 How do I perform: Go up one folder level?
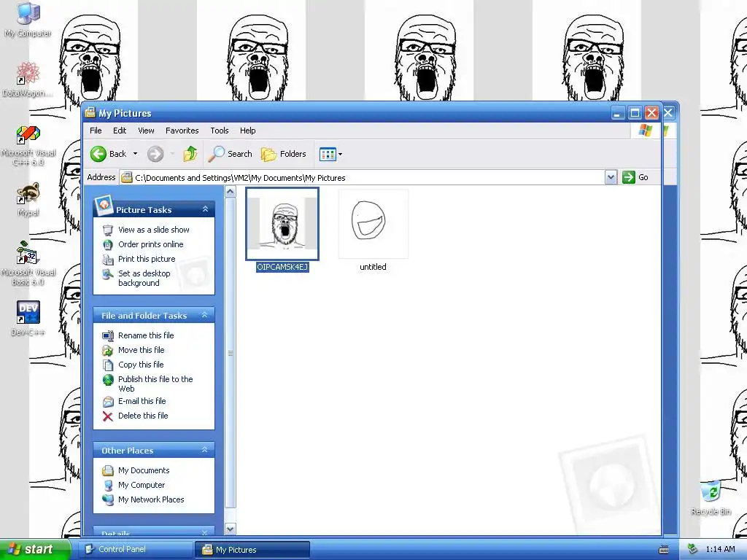[x=190, y=154]
